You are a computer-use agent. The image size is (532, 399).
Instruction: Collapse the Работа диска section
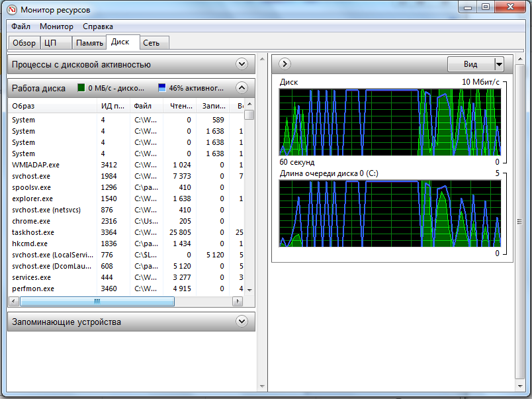pyautogui.click(x=242, y=87)
